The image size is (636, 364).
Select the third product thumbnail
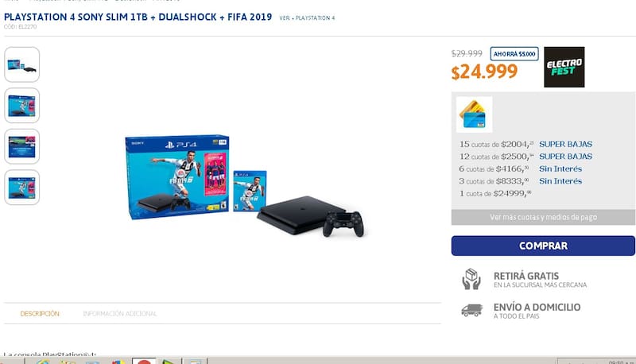[x=22, y=146]
